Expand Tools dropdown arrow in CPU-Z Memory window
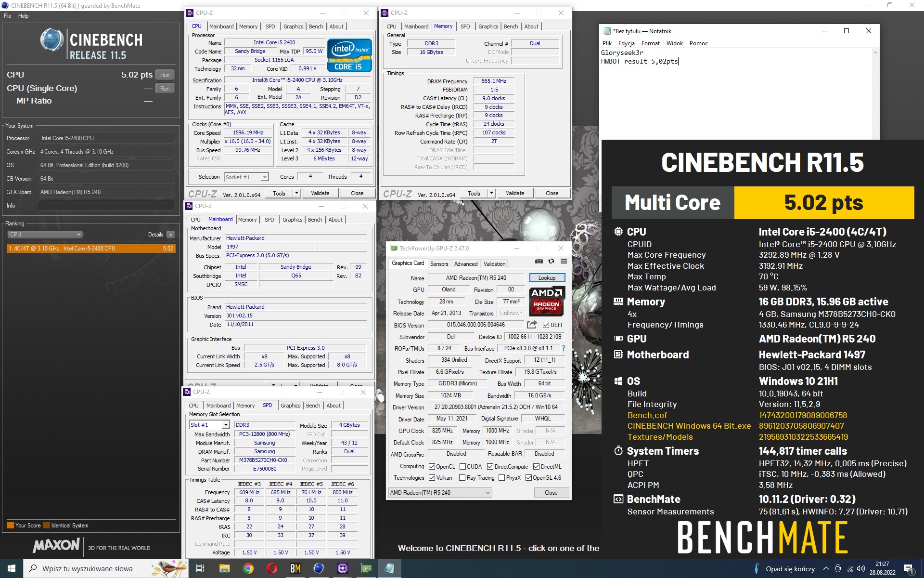Screen dimensions: 924x578 [491, 193]
